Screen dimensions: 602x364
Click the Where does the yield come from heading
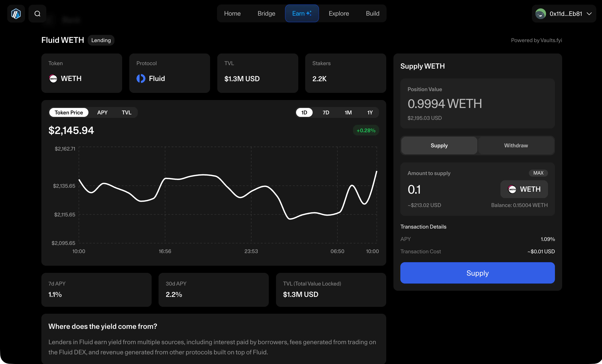pos(103,326)
